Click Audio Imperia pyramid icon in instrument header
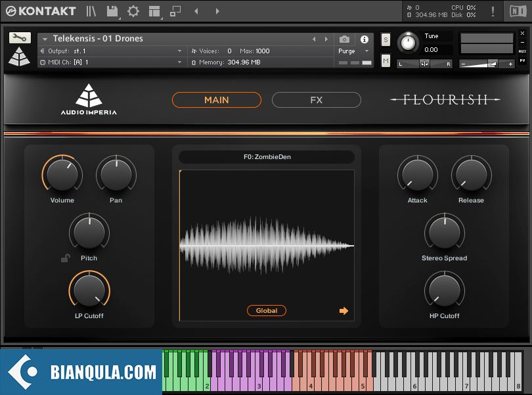This screenshot has height=395, width=532. (x=19, y=57)
